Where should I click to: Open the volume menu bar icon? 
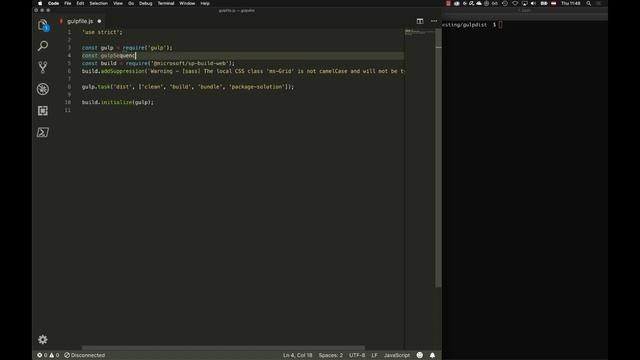pos(533,3)
